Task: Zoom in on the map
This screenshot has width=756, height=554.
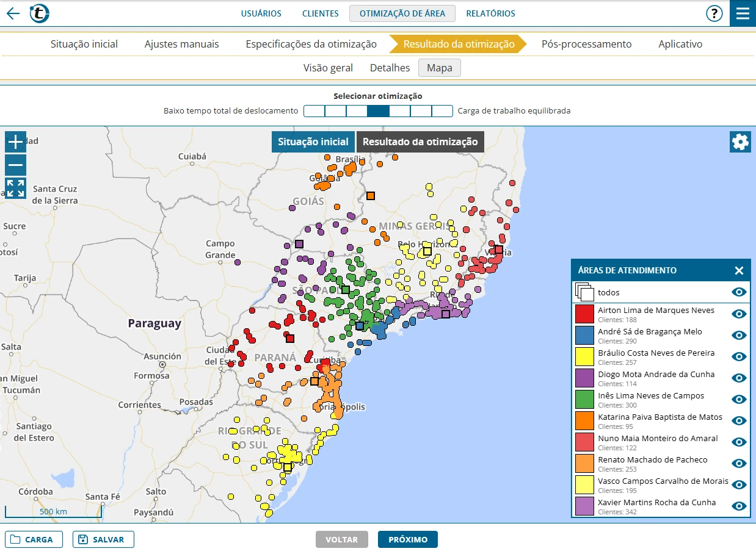Action: [x=15, y=142]
